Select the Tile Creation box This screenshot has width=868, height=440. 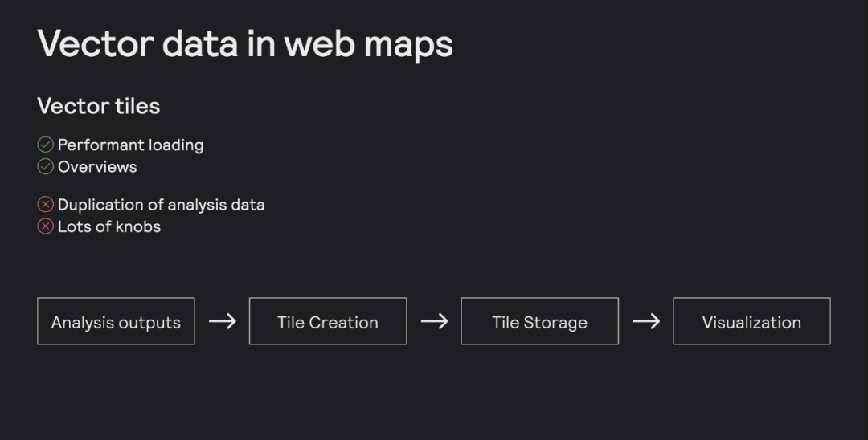(x=328, y=321)
